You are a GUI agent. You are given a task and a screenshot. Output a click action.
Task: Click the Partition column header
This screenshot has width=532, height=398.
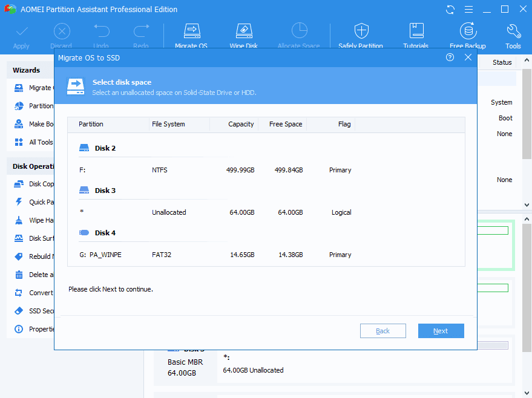coord(108,124)
